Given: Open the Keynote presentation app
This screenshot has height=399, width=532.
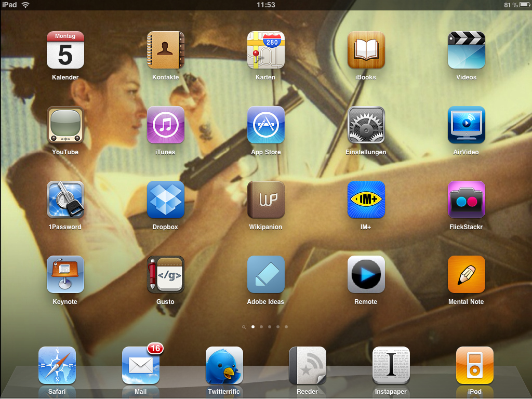Looking at the screenshot, I should pyautogui.click(x=65, y=275).
